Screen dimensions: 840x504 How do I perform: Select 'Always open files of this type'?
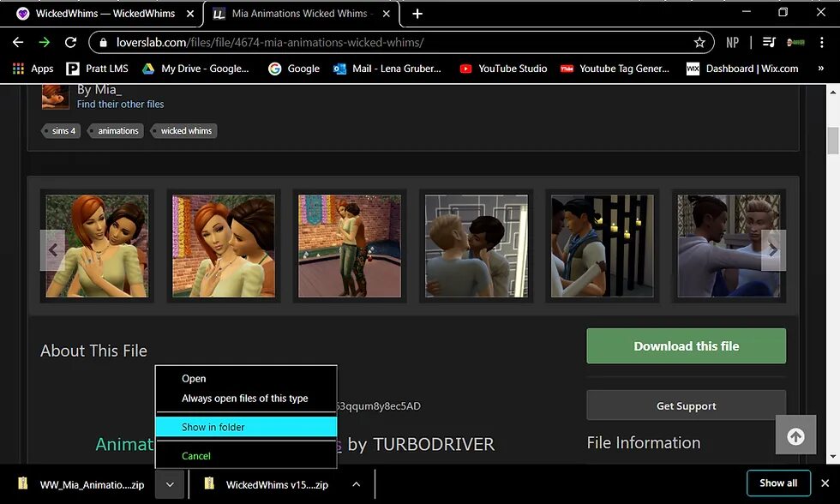(246, 399)
